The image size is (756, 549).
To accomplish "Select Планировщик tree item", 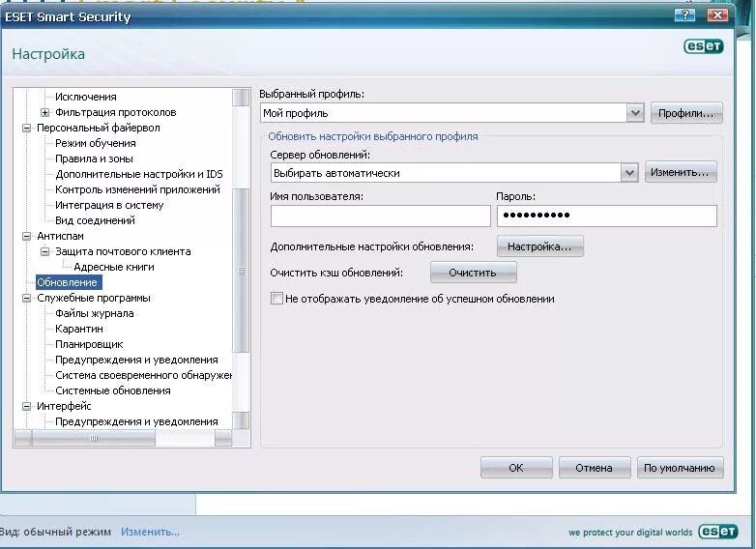I will point(89,344).
